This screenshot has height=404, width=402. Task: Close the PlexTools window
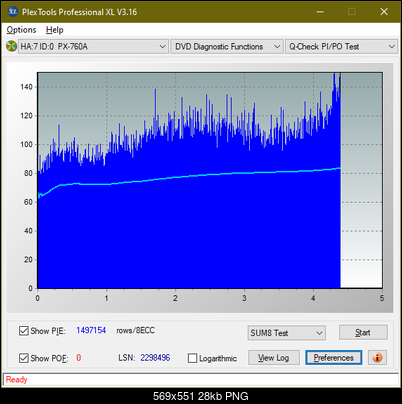(x=384, y=12)
